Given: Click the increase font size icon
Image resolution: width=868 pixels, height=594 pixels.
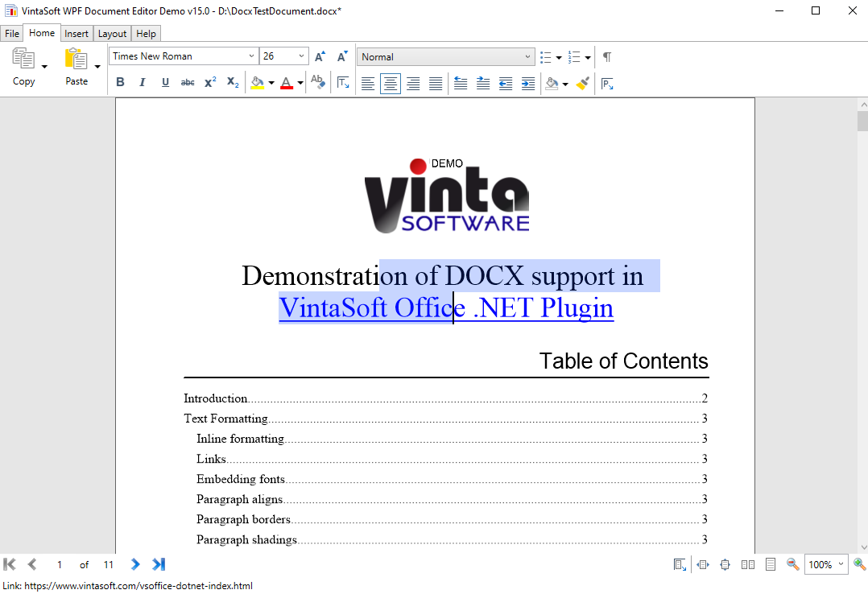Looking at the screenshot, I should point(320,56).
